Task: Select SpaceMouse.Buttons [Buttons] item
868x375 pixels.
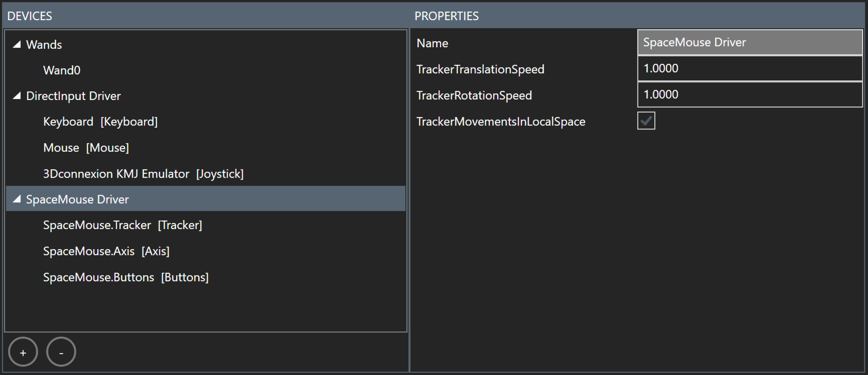Action: [126, 277]
